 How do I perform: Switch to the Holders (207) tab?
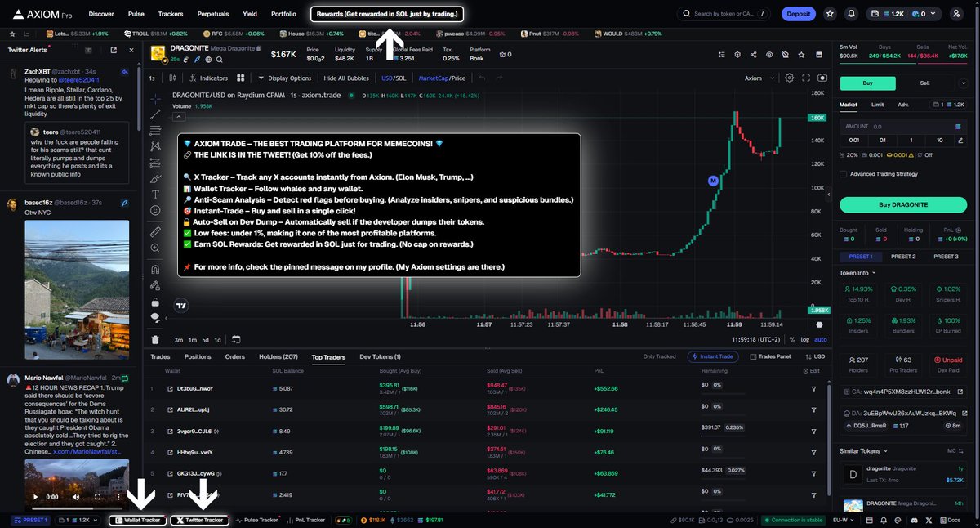pyautogui.click(x=278, y=356)
